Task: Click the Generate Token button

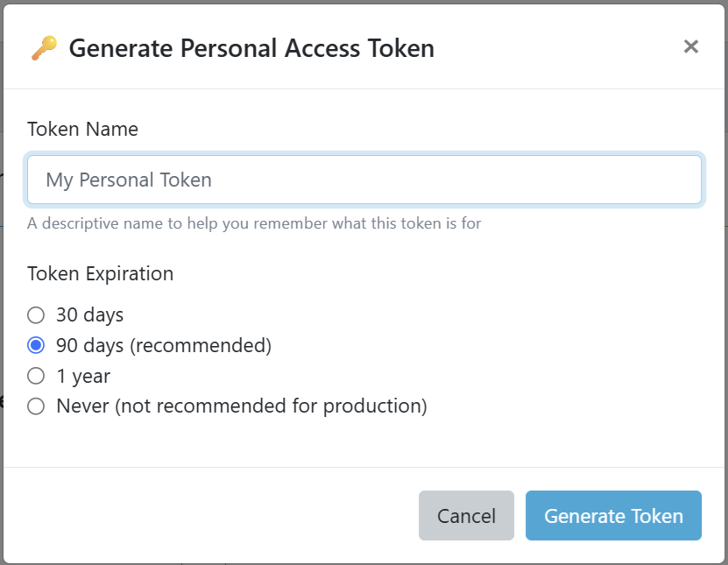Action: 613,516
